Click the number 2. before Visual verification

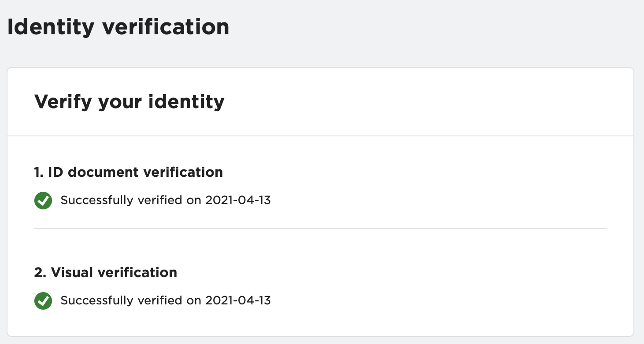pyautogui.click(x=40, y=272)
